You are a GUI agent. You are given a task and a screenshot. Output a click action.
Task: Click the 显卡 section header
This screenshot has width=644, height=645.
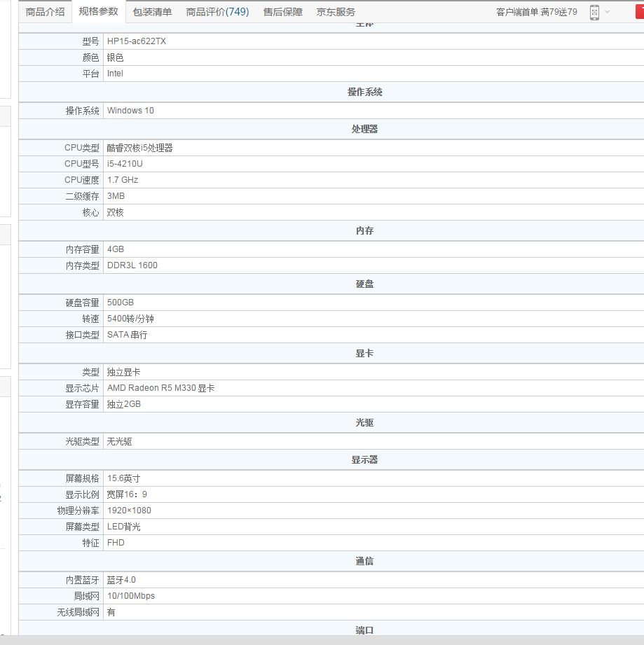coord(364,353)
